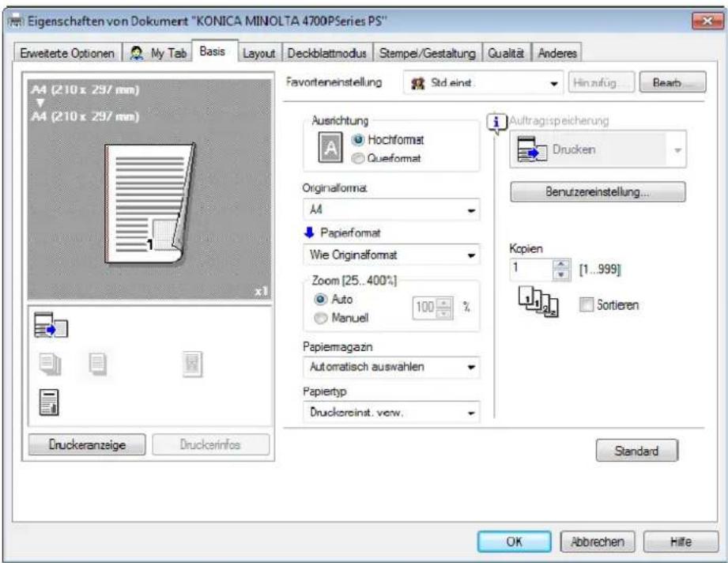Switch to Anderes tab

tap(556, 54)
